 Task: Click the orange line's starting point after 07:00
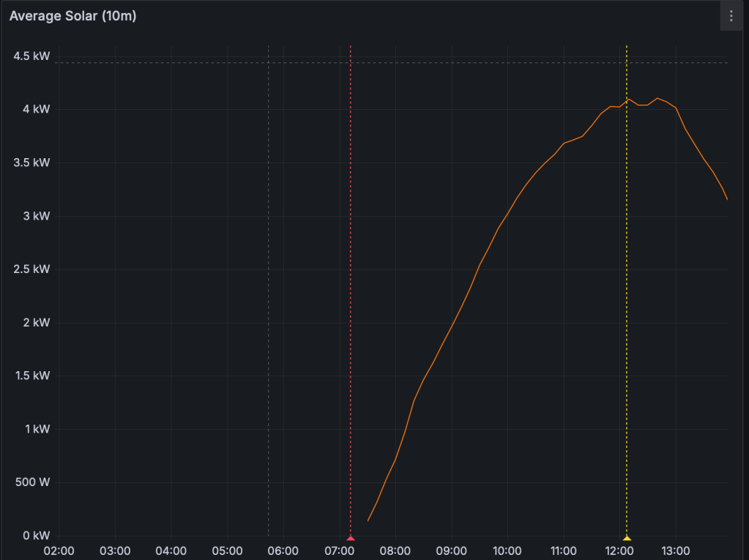pos(368,520)
